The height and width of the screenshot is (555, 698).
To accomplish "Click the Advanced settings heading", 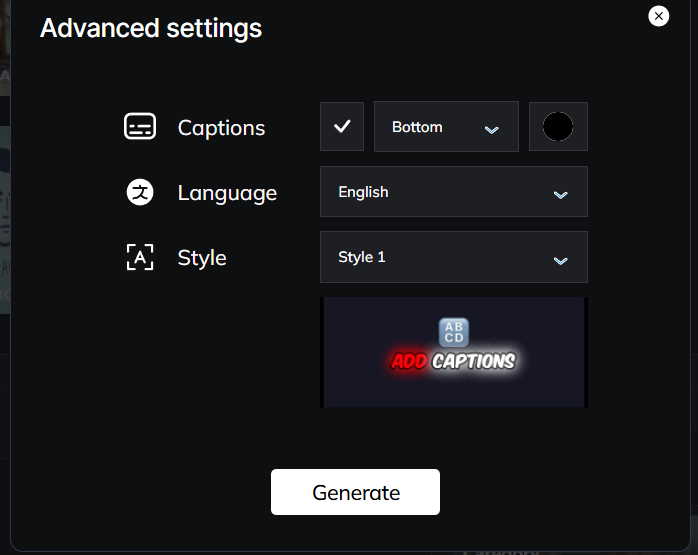I will (x=151, y=28).
